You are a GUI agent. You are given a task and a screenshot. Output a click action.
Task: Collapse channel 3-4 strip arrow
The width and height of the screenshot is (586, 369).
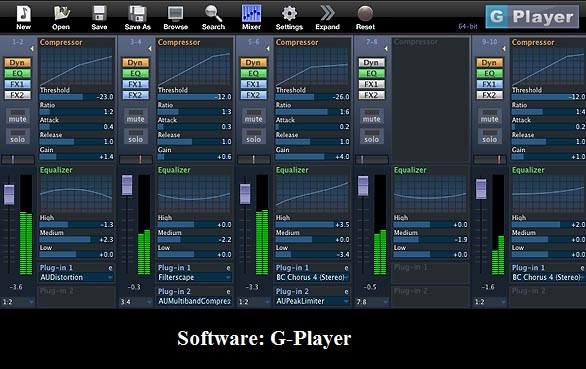150,49
